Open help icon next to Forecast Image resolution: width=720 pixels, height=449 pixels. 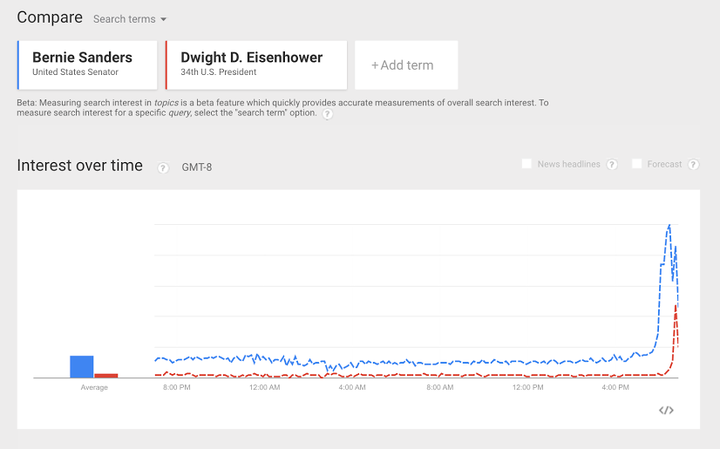pos(693,164)
